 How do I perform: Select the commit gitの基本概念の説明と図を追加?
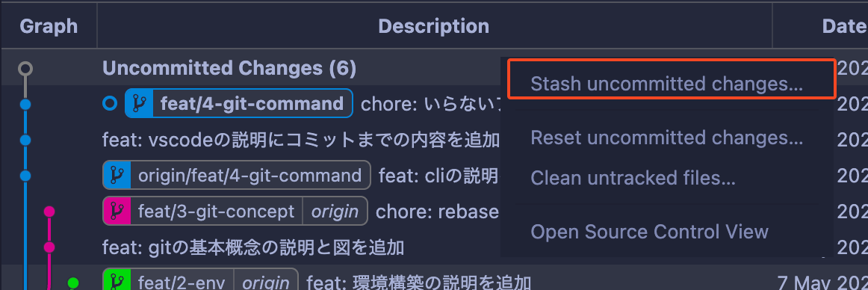[x=253, y=247]
